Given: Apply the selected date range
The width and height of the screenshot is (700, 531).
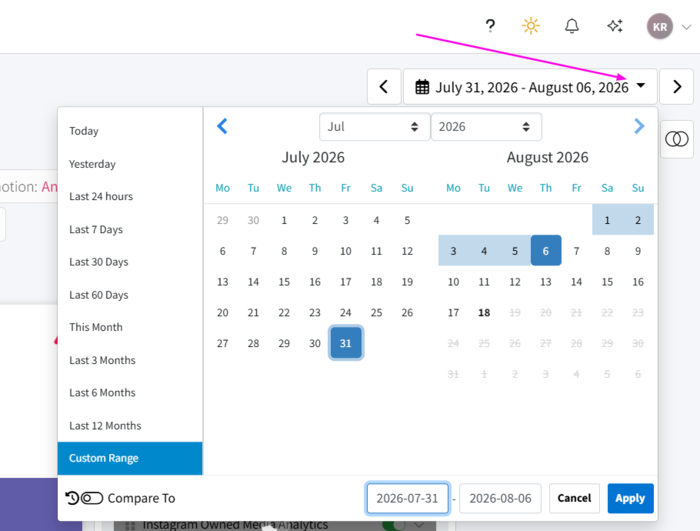Looking at the screenshot, I should click(x=630, y=498).
